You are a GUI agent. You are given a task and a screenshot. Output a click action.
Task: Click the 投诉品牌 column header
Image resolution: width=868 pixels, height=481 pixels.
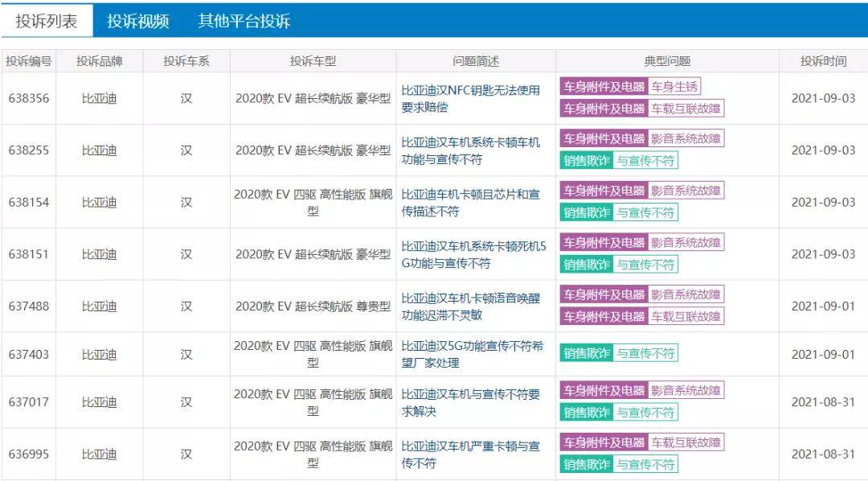point(100,61)
